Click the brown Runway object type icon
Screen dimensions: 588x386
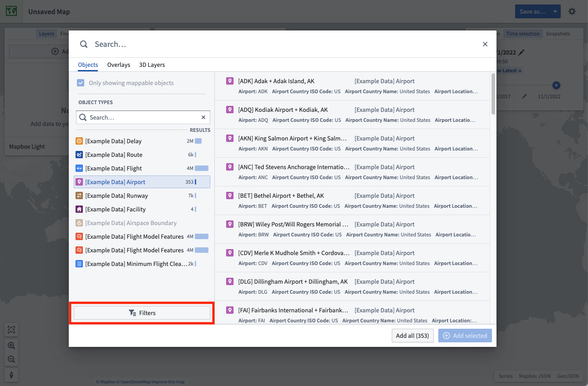click(79, 196)
